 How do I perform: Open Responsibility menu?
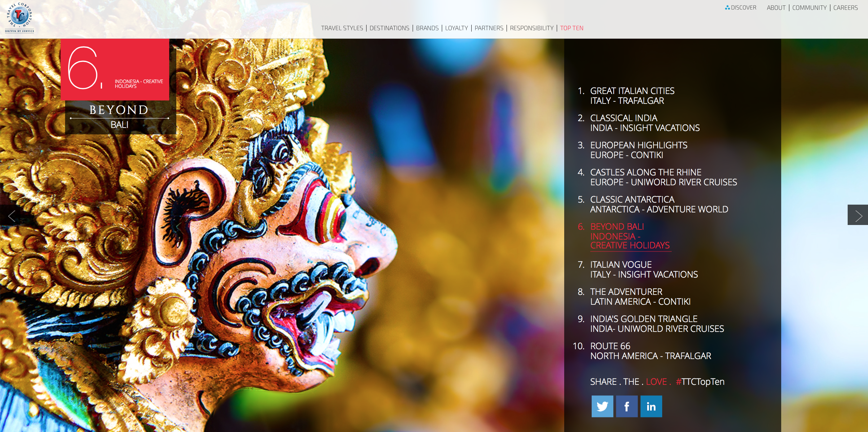532,28
